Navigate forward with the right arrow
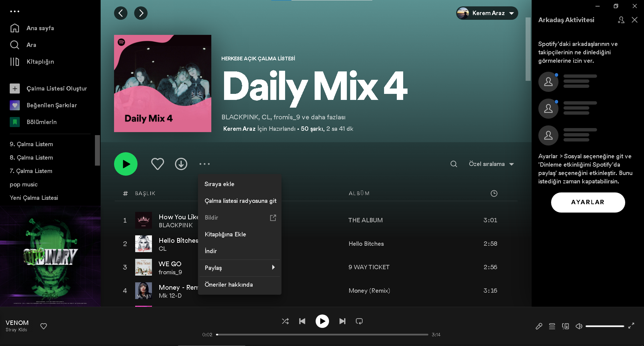 tap(141, 13)
